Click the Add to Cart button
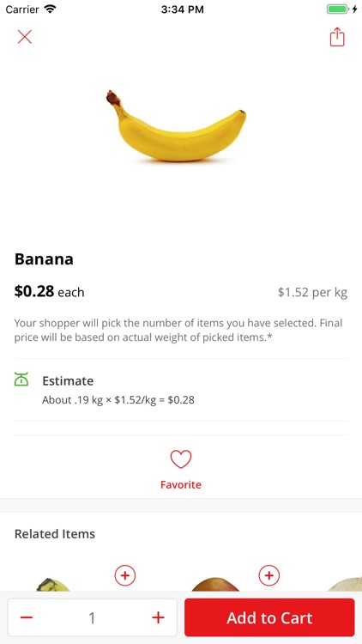The image size is (362, 644). coord(269,617)
